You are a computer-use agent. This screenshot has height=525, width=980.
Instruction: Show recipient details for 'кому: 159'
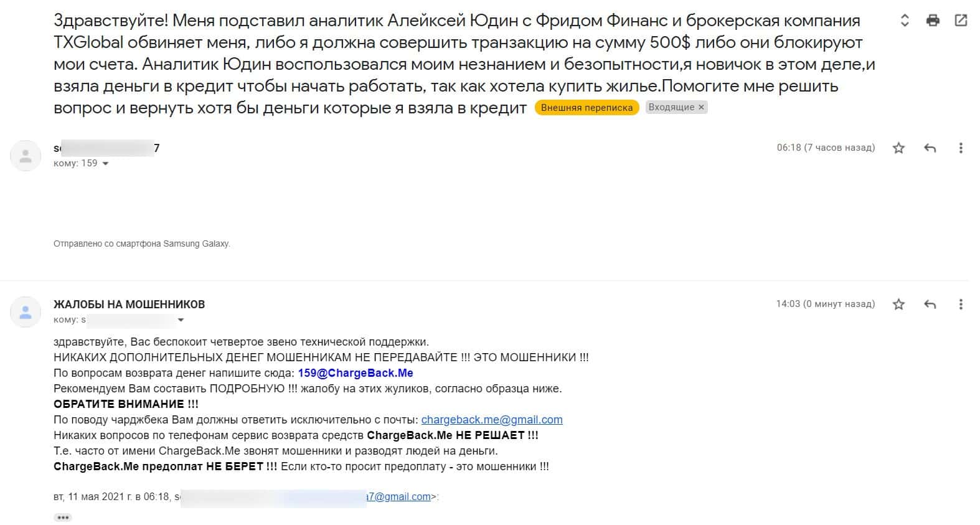tap(105, 164)
